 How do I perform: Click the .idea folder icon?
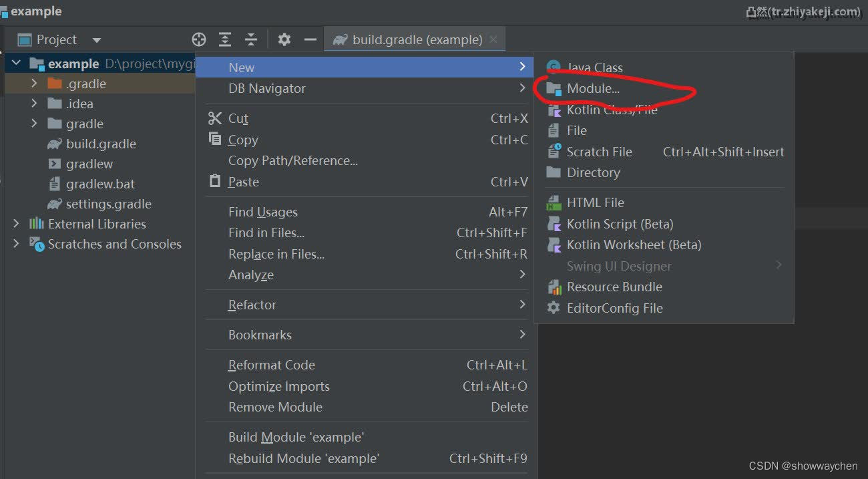point(55,104)
